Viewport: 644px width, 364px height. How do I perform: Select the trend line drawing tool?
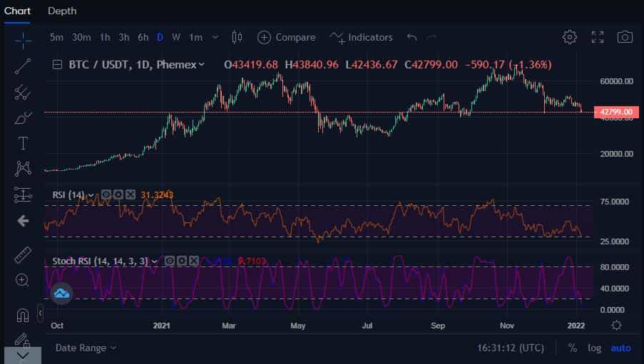tap(23, 66)
